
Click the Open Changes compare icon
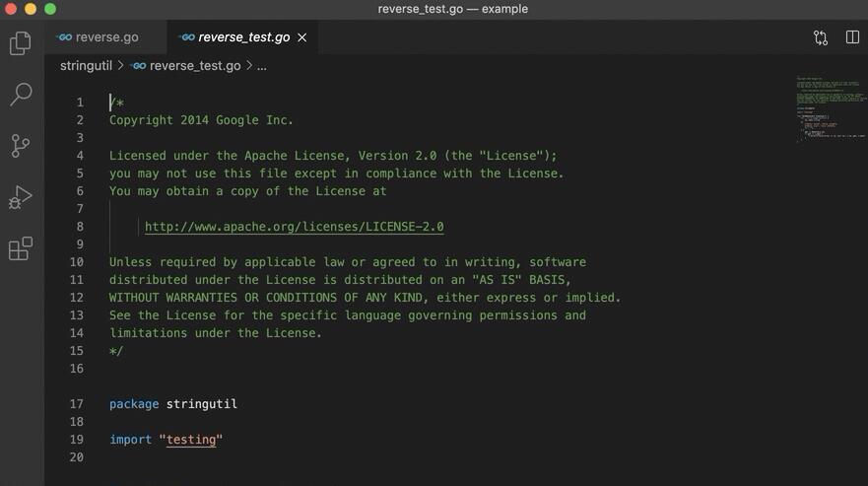(x=820, y=37)
